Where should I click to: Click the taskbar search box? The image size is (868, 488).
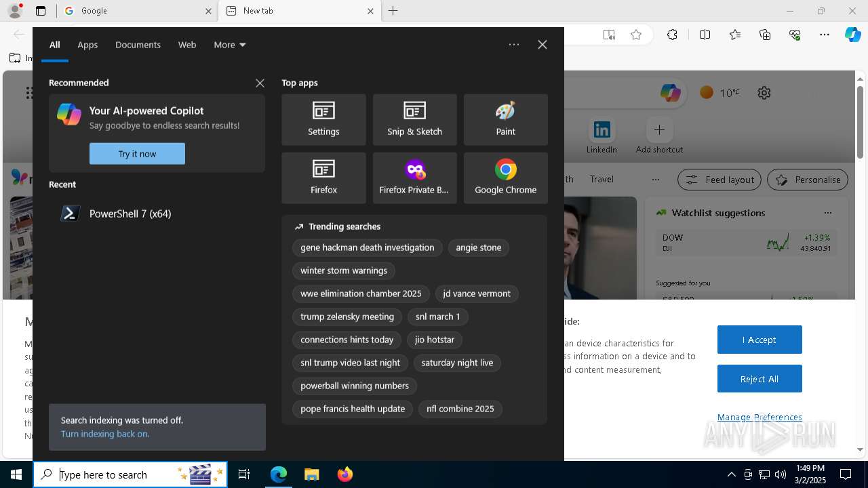pos(130,474)
